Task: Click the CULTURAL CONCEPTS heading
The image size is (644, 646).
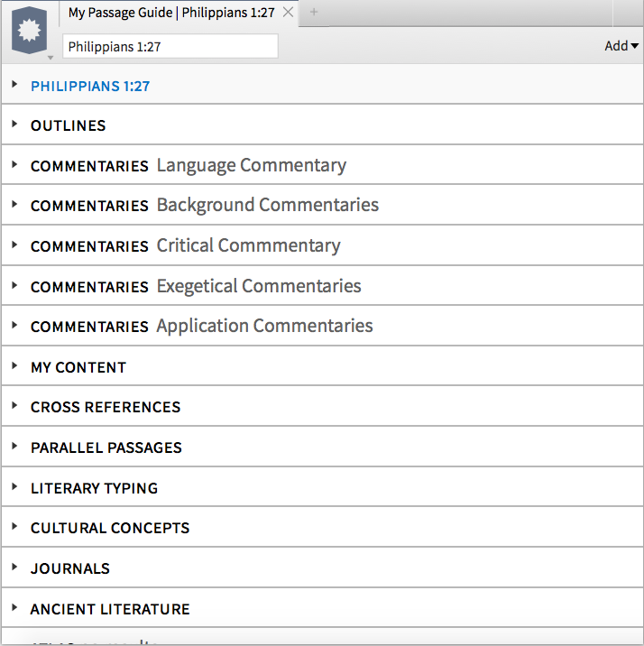Action: coord(110,528)
